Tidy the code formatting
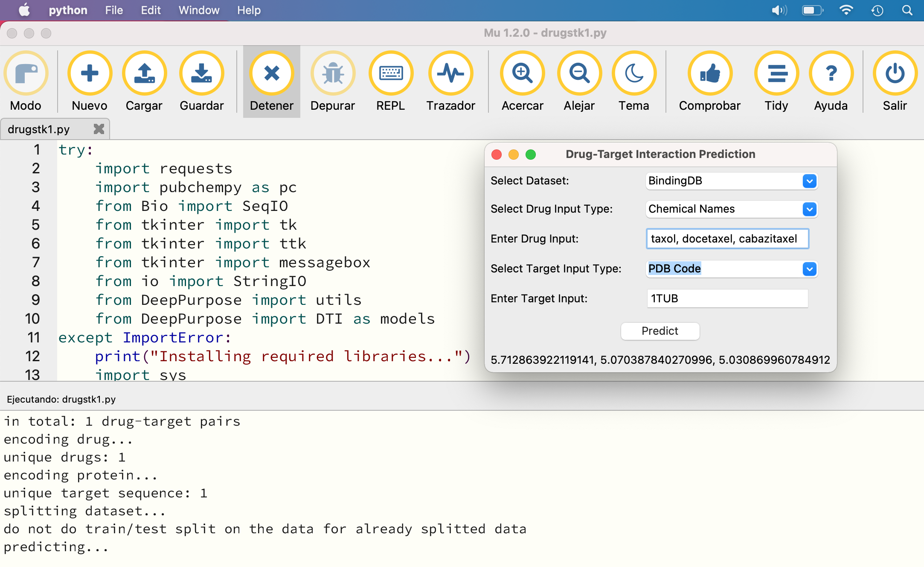The image size is (924, 567). tap(776, 73)
